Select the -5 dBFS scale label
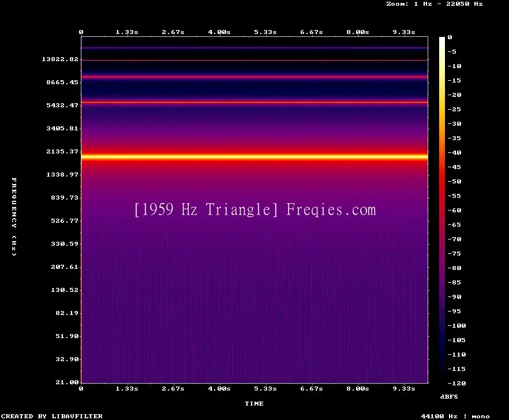 452,51
